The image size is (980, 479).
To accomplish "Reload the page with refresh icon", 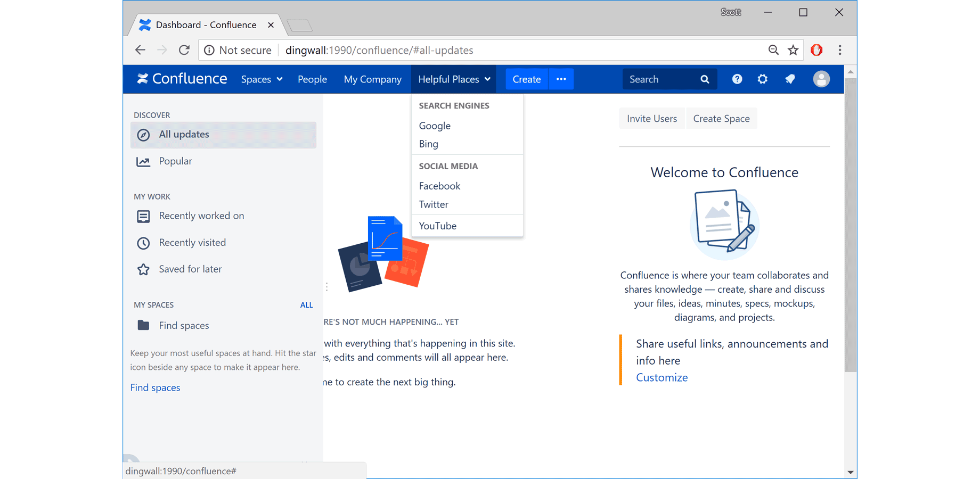I will coord(184,50).
